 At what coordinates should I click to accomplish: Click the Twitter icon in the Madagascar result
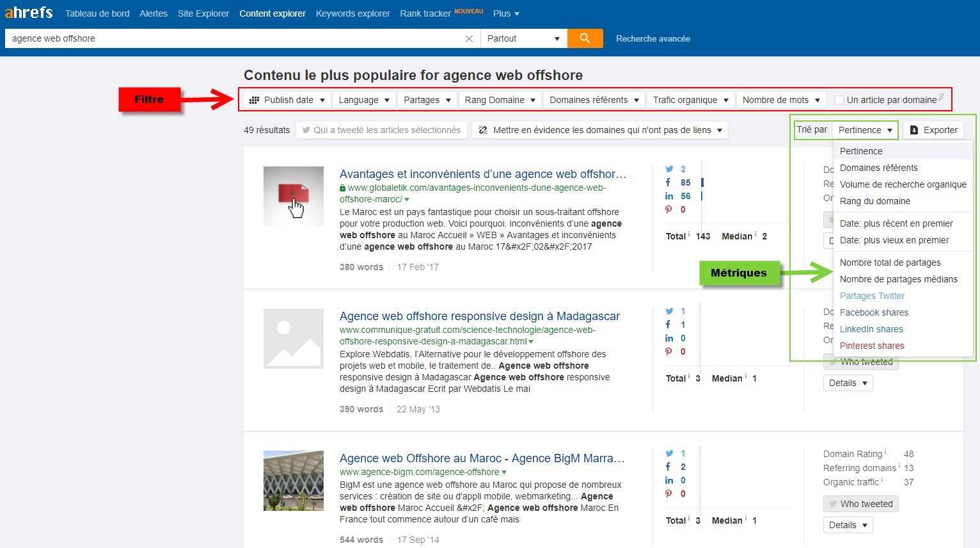pyautogui.click(x=669, y=311)
